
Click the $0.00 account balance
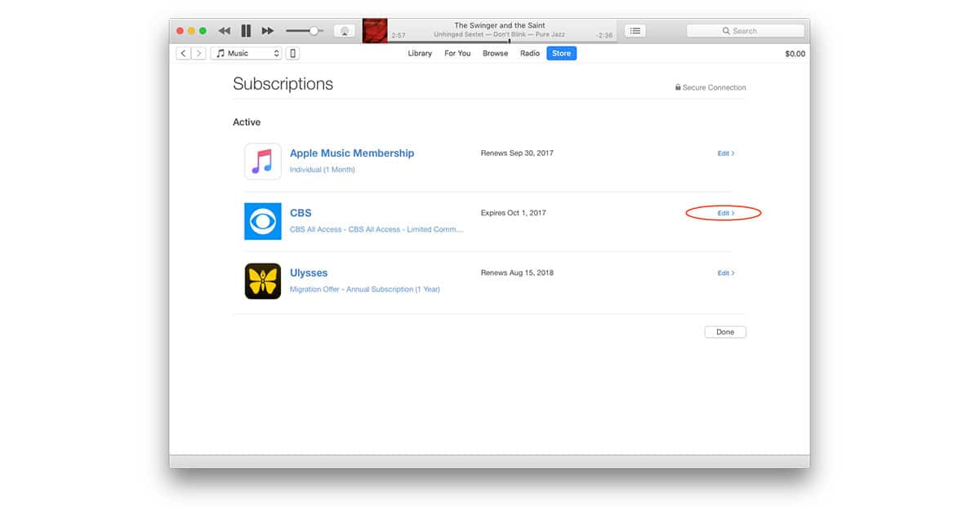tap(795, 54)
